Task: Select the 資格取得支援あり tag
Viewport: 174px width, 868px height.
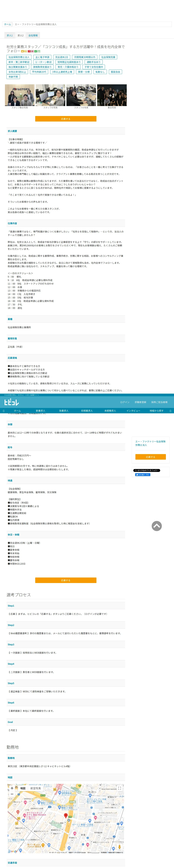Action: point(42,67)
